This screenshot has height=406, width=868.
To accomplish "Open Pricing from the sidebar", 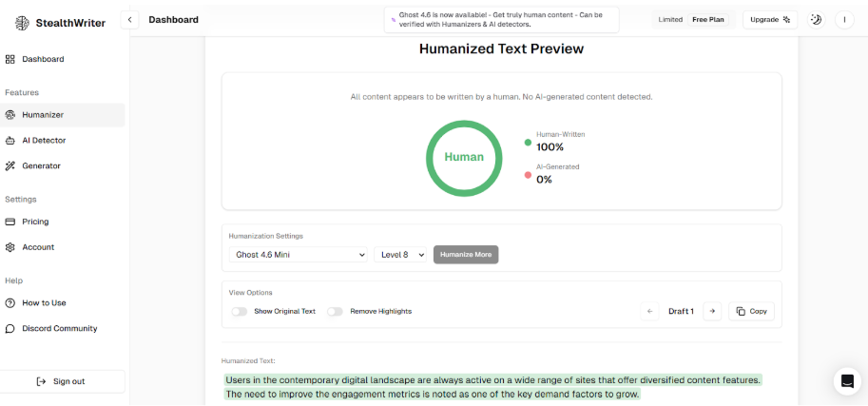I will click(35, 222).
